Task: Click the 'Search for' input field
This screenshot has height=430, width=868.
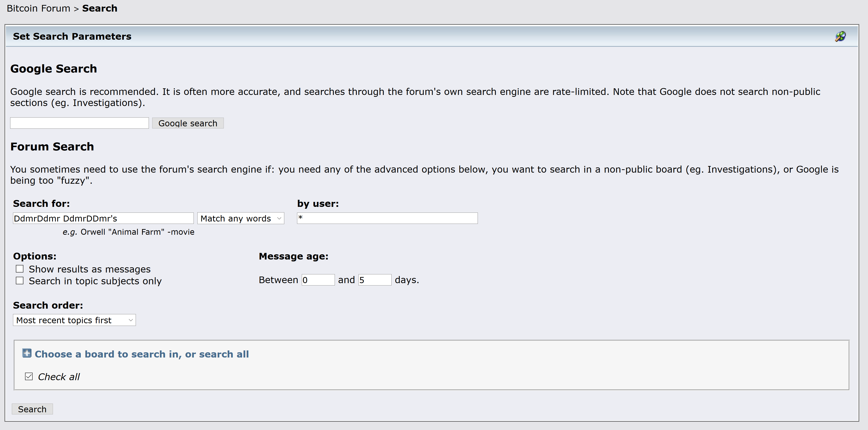Action: pos(103,218)
